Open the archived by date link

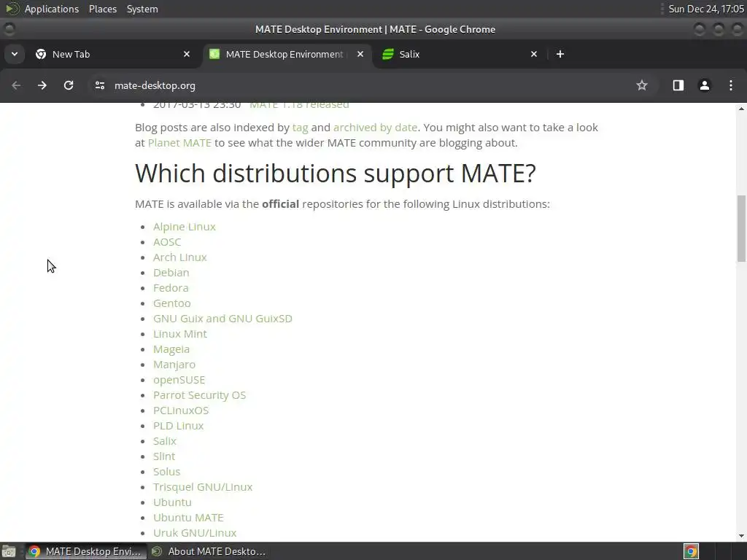(375, 128)
